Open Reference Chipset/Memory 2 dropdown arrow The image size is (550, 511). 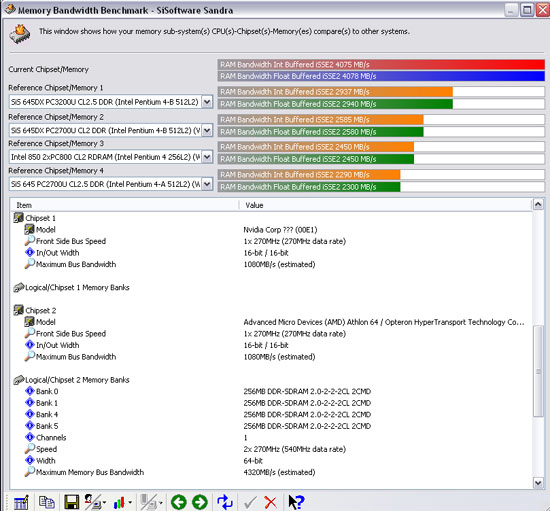207,130
